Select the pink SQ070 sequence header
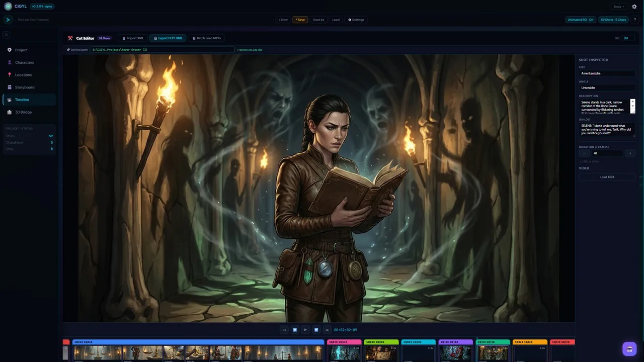This screenshot has width=644, height=362. coord(344,342)
